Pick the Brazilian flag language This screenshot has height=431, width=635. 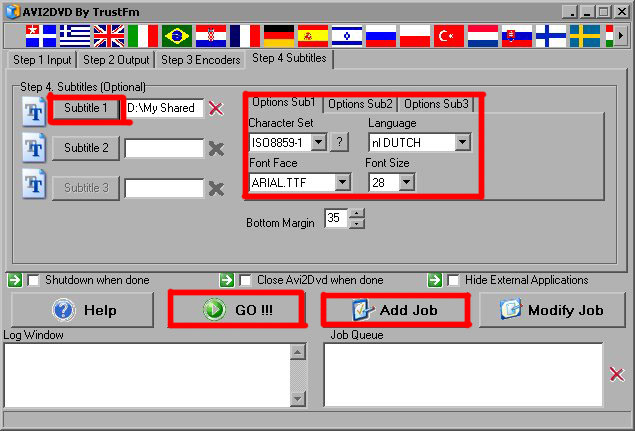[177, 36]
